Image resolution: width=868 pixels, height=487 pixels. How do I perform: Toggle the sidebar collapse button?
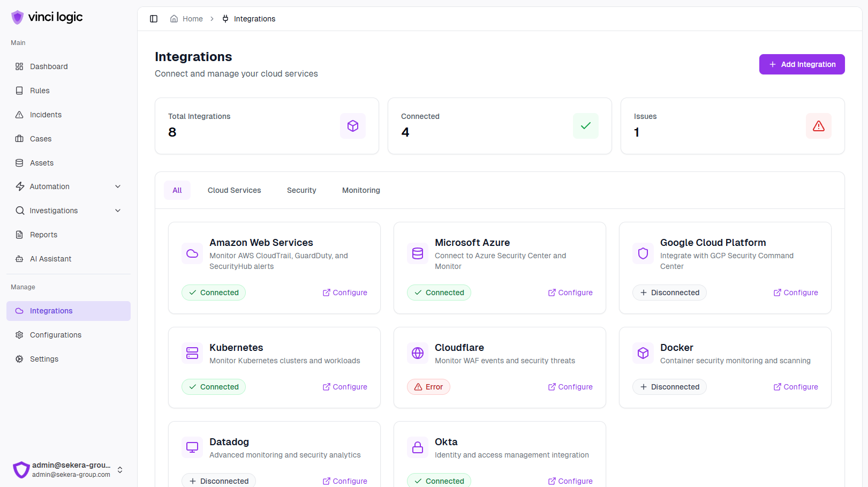(154, 18)
